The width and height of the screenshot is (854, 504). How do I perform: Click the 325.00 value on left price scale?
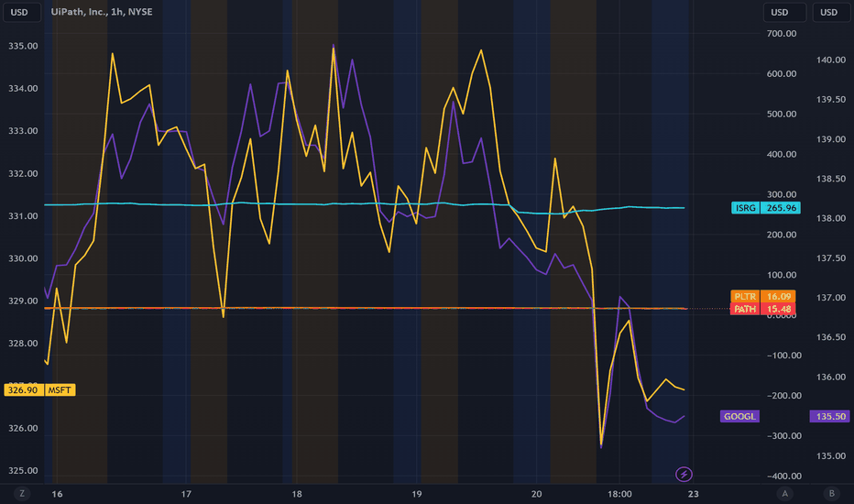pyautogui.click(x=23, y=471)
